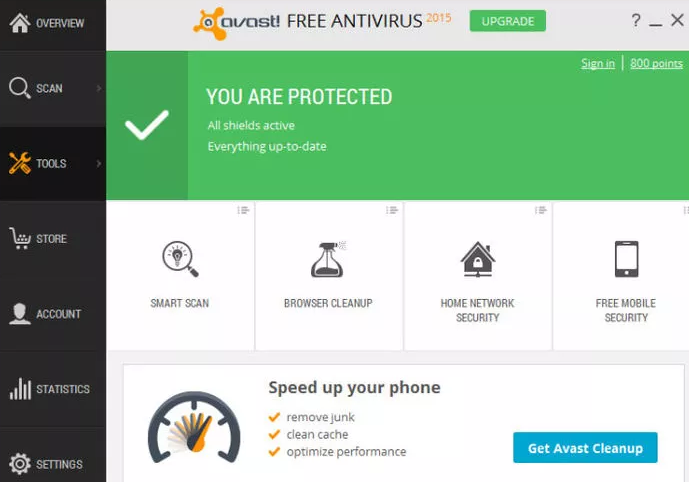Select the Tools wrench and screwdriver icon
The width and height of the screenshot is (689, 482).
click(x=20, y=163)
